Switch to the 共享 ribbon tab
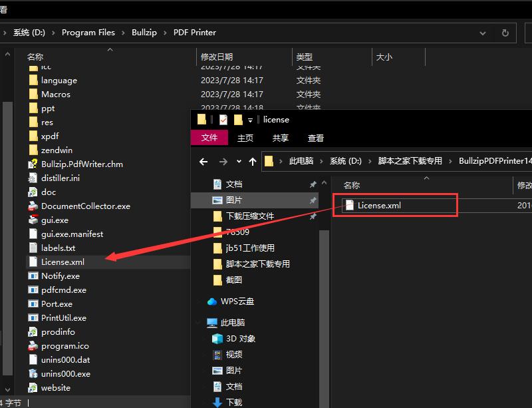This screenshot has height=408, width=532. 281,138
